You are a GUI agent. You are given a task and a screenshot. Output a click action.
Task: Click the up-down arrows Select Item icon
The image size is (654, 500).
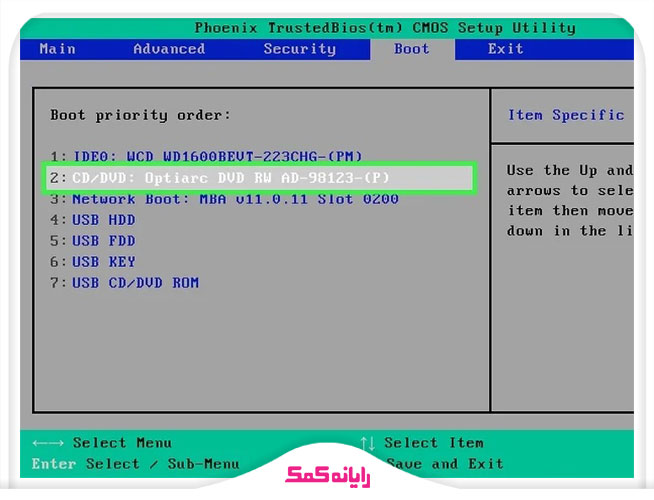(x=368, y=443)
